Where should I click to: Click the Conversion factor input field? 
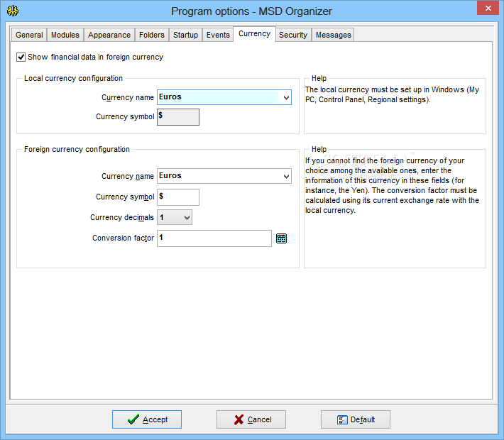point(214,238)
